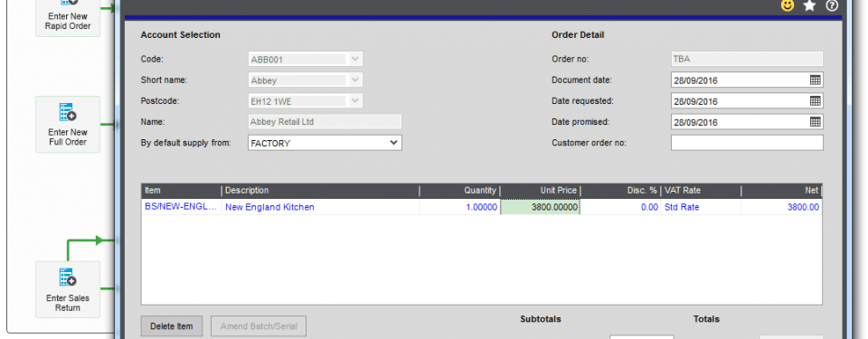Click the Name field Abbey Retail Ltd
Image resolution: width=868 pixels, height=339 pixels.
click(325, 122)
